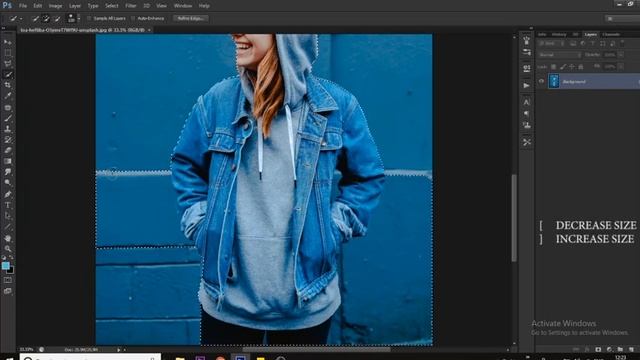
Task: Select the Eraser tool
Action: pos(8,150)
